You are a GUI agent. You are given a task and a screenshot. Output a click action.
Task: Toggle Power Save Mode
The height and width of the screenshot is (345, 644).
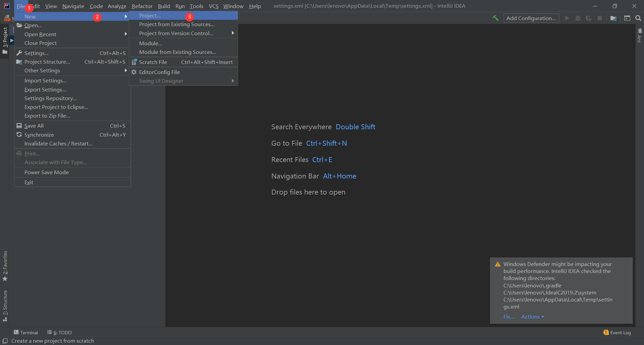pyautogui.click(x=72, y=172)
